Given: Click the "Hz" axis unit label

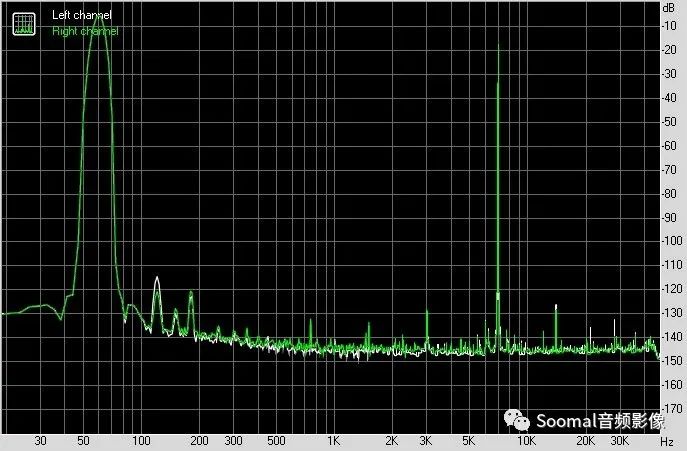Looking at the screenshot, I should click(x=667, y=441).
